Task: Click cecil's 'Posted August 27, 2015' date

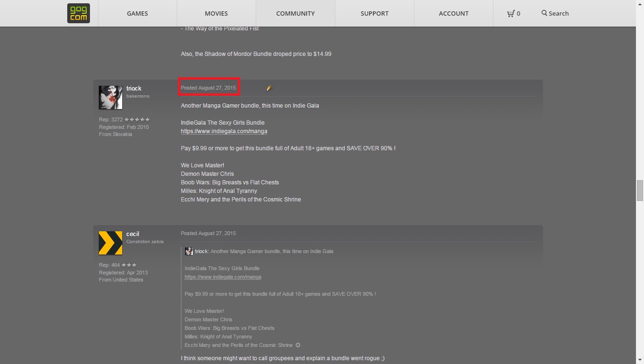Action: click(x=208, y=233)
